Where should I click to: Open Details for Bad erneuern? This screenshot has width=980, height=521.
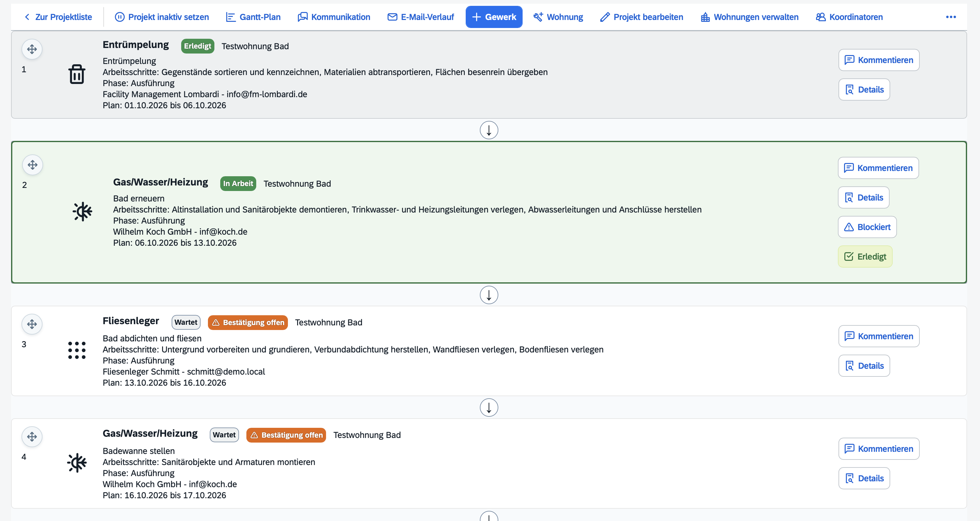coord(864,198)
